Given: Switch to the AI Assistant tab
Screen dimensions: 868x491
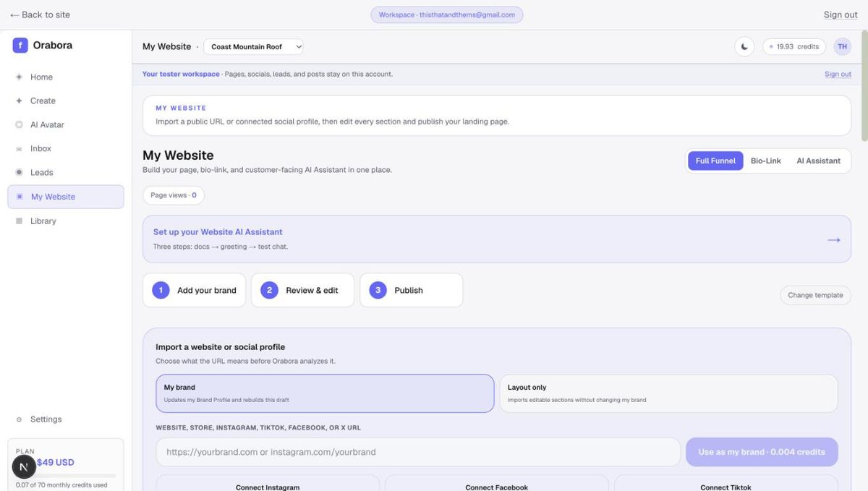Looking at the screenshot, I should point(818,161).
